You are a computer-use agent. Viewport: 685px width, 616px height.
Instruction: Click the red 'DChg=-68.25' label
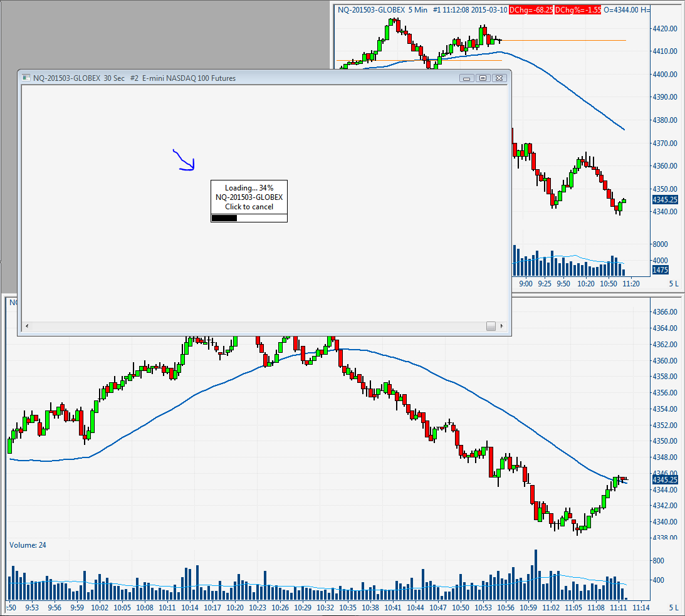tap(531, 9)
